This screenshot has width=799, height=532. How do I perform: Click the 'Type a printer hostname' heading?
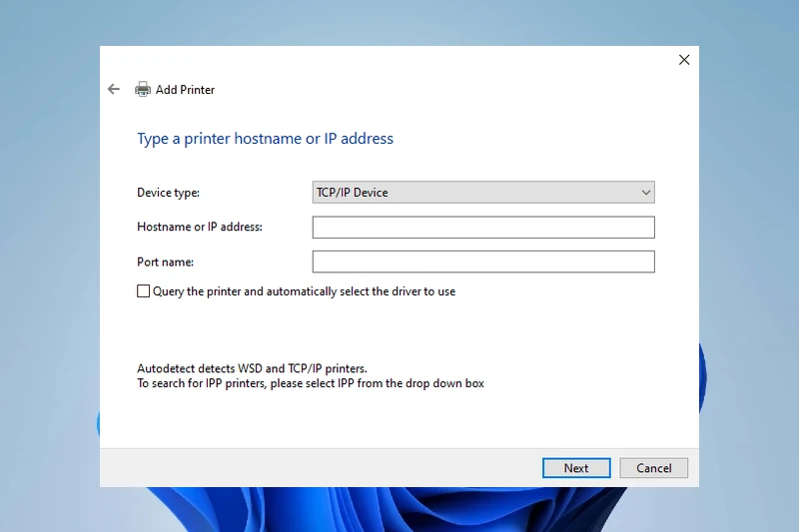click(x=265, y=139)
